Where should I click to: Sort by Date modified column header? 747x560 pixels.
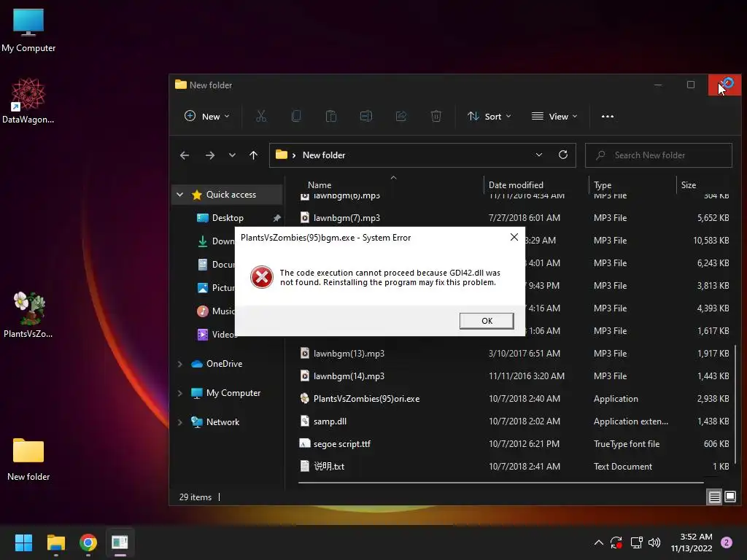pos(516,184)
